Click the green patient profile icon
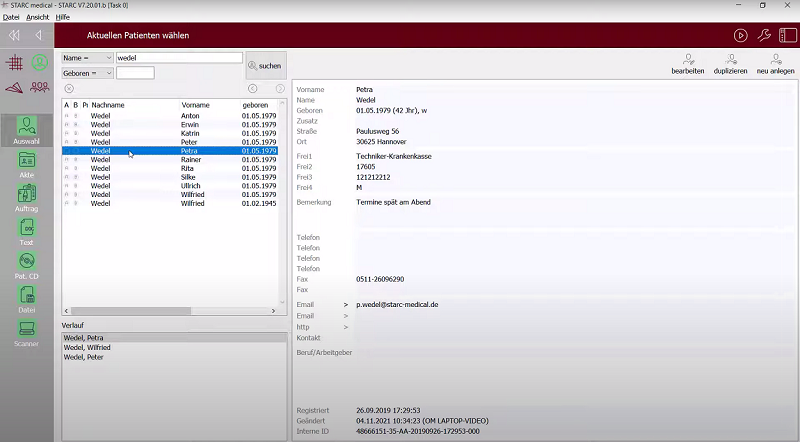This screenshot has height=442, width=800. tap(40, 62)
